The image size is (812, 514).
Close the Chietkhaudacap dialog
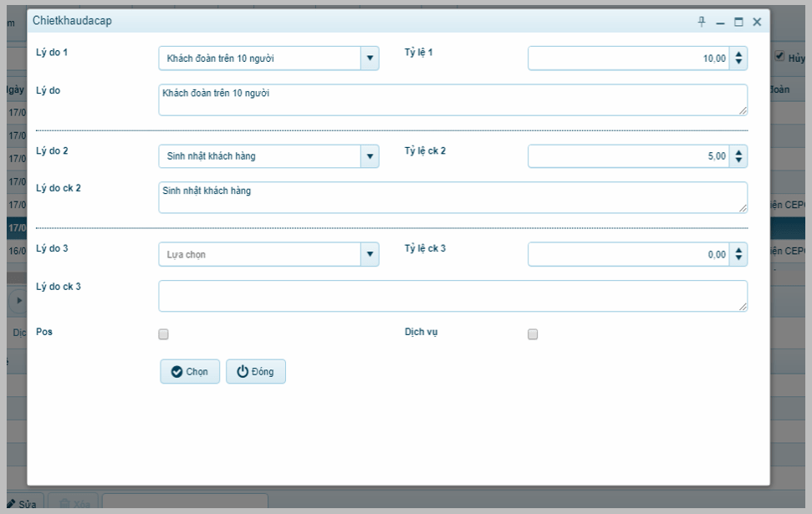click(x=757, y=22)
